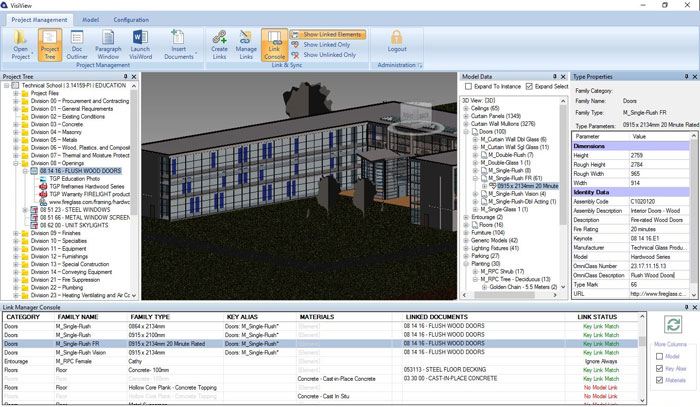Open the Configuration ribbon tab
The height and width of the screenshot is (407, 700).
tap(130, 19)
